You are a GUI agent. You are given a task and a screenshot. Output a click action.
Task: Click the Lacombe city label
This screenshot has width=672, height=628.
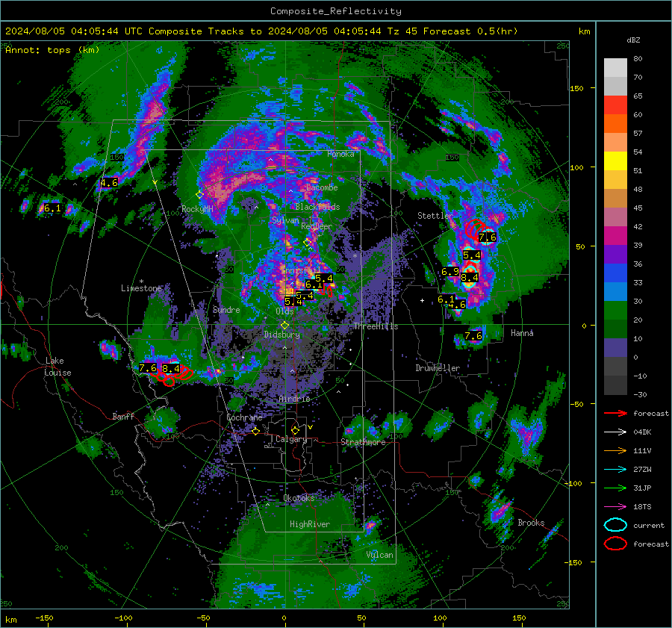[x=322, y=187]
